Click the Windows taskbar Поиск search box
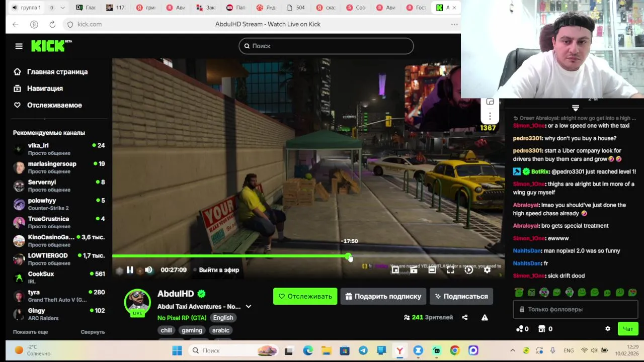Screen dimensions: 644x362 (x=234, y=350)
